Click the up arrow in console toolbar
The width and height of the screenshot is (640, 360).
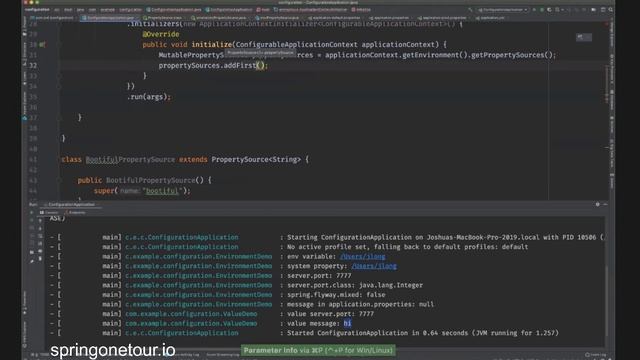coord(40,220)
